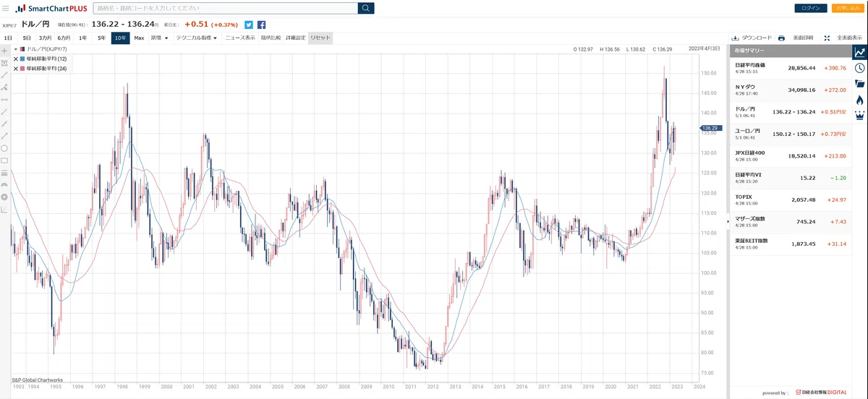Screen dimensions: 868x399
Task: Click 画面印刷 label
Action: (x=803, y=38)
